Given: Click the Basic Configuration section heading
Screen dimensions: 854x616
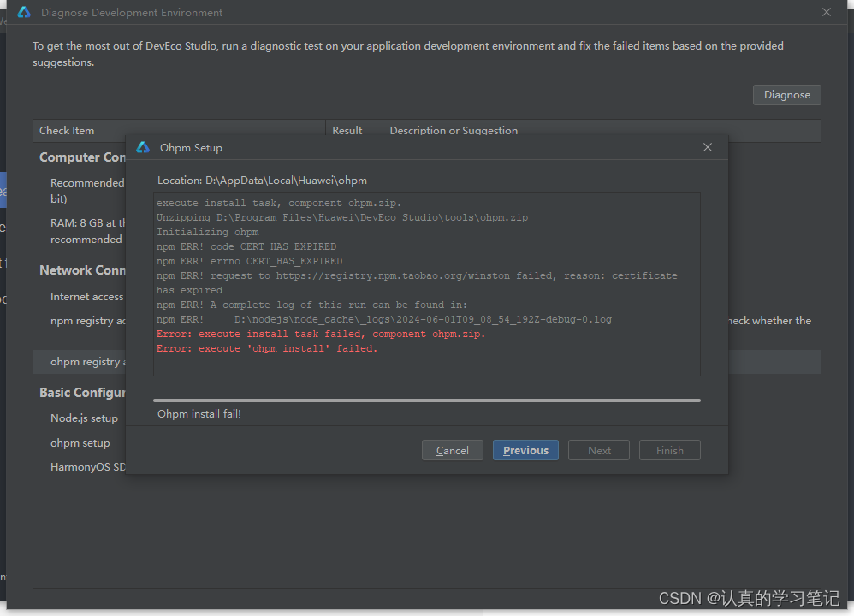Looking at the screenshot, I should click(82, 393).
